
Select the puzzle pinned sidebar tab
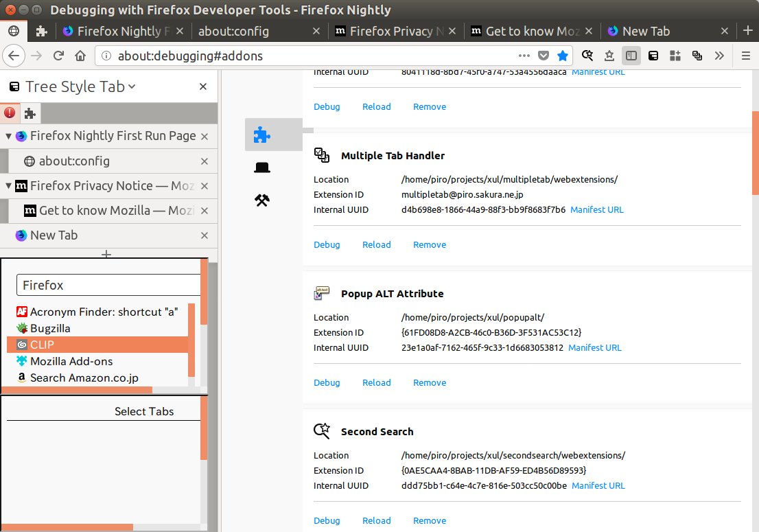click(30, 113)
